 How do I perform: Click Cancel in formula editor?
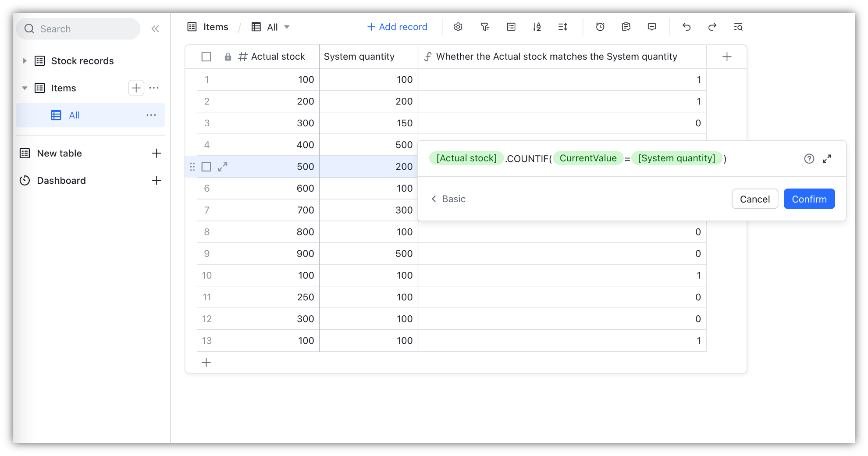754,199
